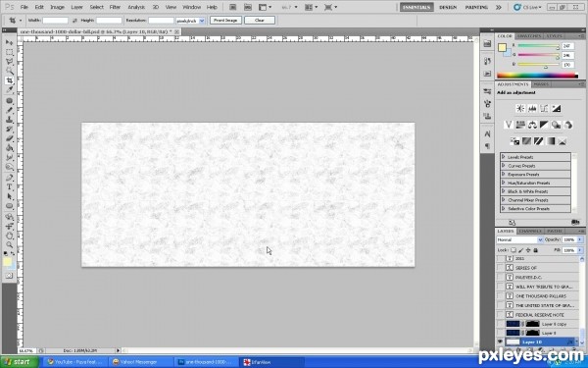Screen dimensions: 588x368
Task: Select the Dodge tool
Action: [10, 167]
